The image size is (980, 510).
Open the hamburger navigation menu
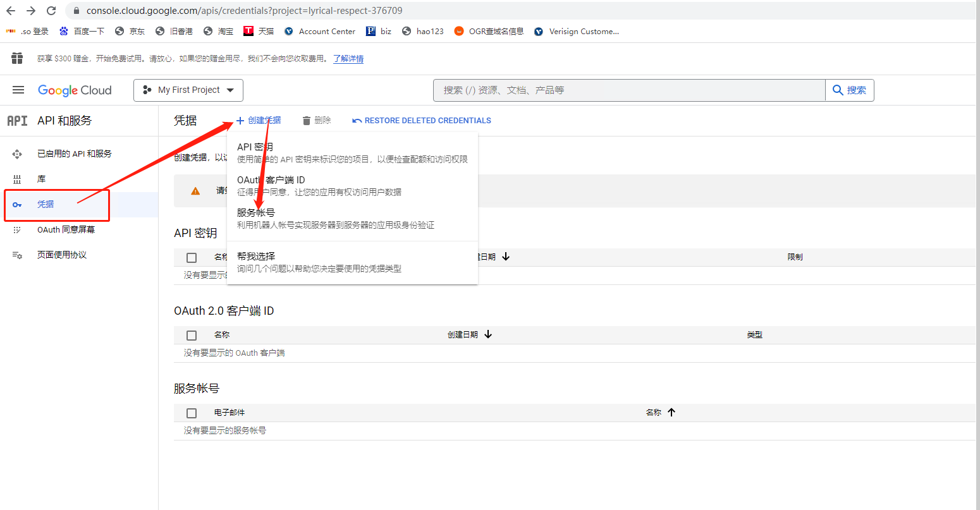[x=18, y=90]
